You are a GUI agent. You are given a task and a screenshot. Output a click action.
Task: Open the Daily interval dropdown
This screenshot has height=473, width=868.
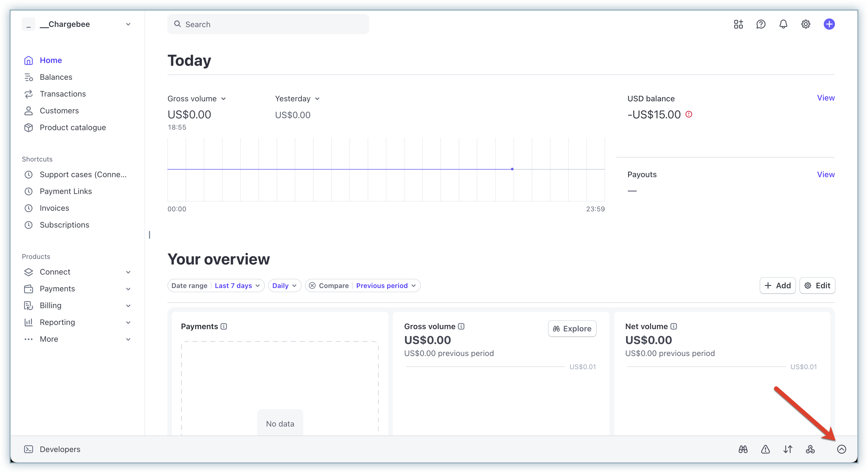tap(284, 286)
